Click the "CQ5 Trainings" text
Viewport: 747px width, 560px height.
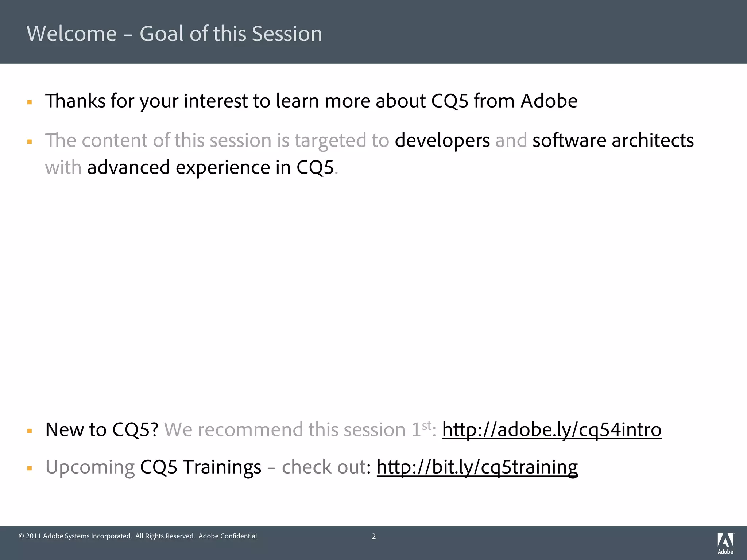(201, 467)
